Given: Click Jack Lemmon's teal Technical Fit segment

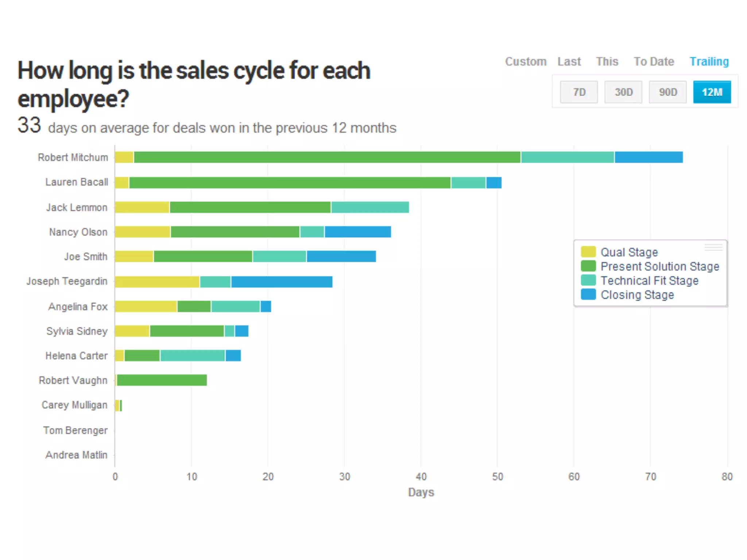Looking at the screenshot, I should tap(370, 207).
